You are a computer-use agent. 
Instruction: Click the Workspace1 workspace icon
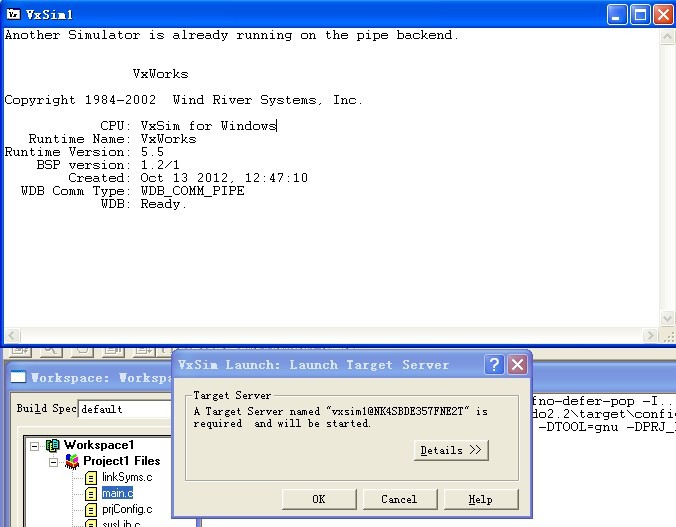tap(53, 445)
